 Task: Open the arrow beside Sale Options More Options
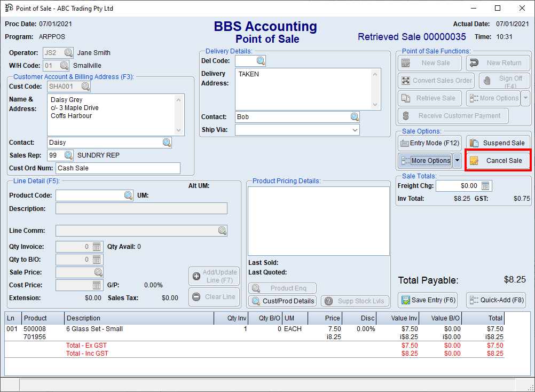click(457, 161)
